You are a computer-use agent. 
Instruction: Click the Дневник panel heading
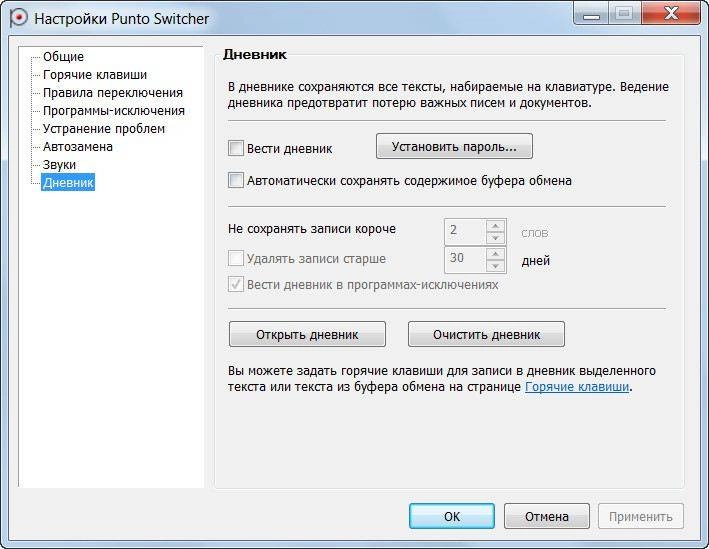pos(255,55)
